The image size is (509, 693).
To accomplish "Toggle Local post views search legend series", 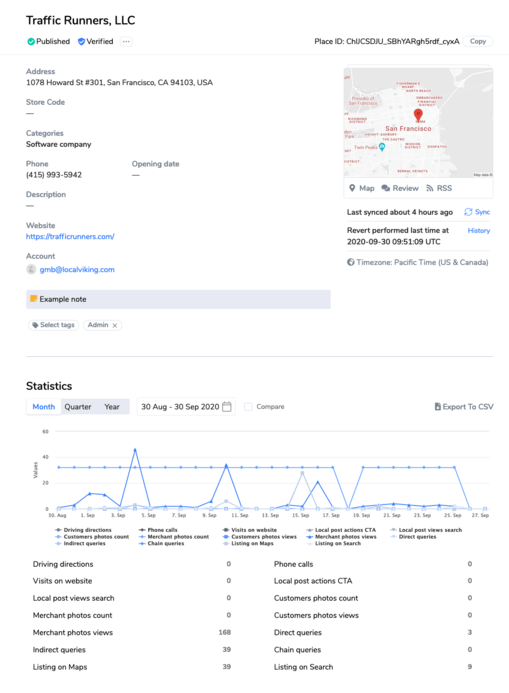I will tap(426, 530).
